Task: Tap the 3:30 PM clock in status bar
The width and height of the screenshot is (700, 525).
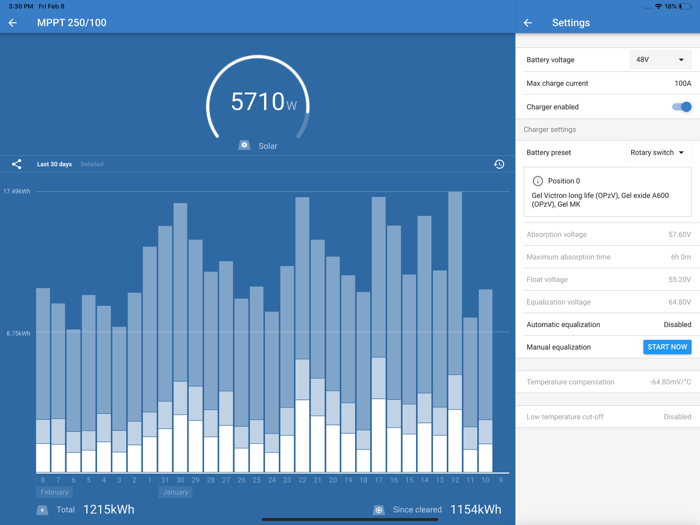Action: point(21,6)
